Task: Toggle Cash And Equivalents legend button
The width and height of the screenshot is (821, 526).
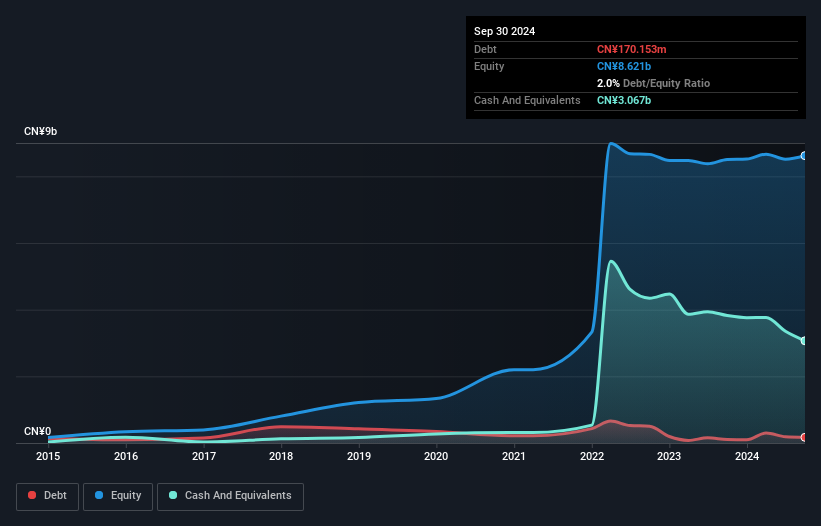Action: (x=230, y=496)
